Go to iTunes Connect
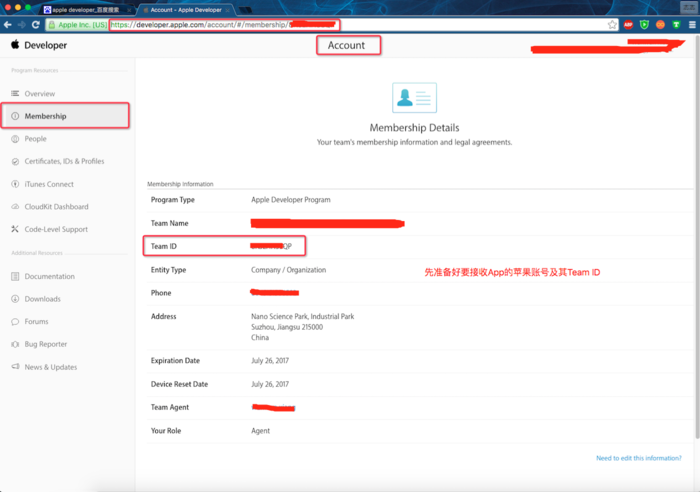700x492 pixels. tap(49, 184)
